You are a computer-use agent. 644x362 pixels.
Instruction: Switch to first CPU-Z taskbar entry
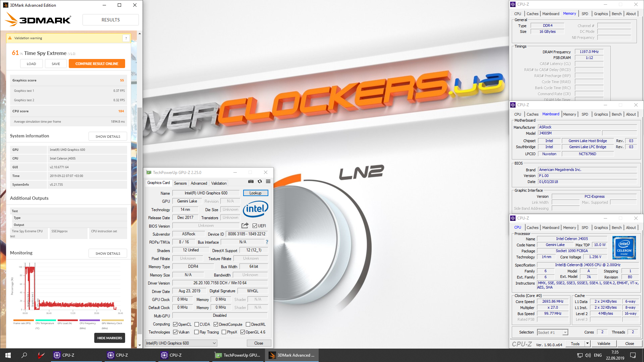pyautogui.click(x=76, y=355)
